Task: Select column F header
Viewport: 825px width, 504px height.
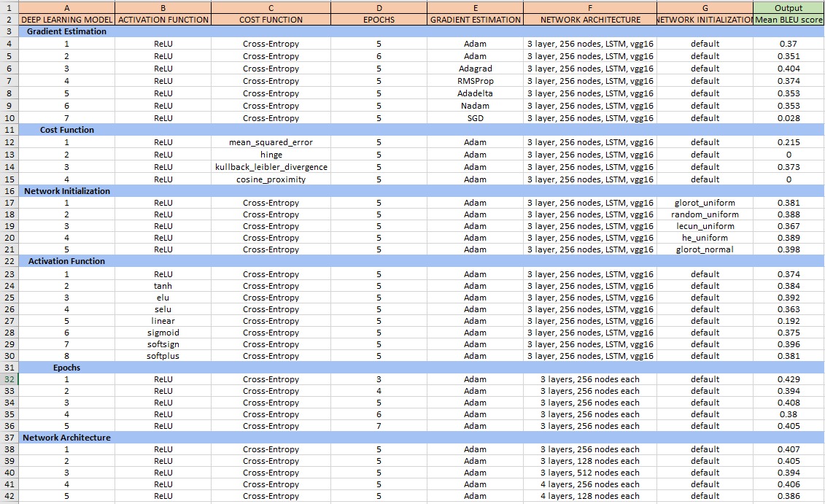Action: pos(589,7)
